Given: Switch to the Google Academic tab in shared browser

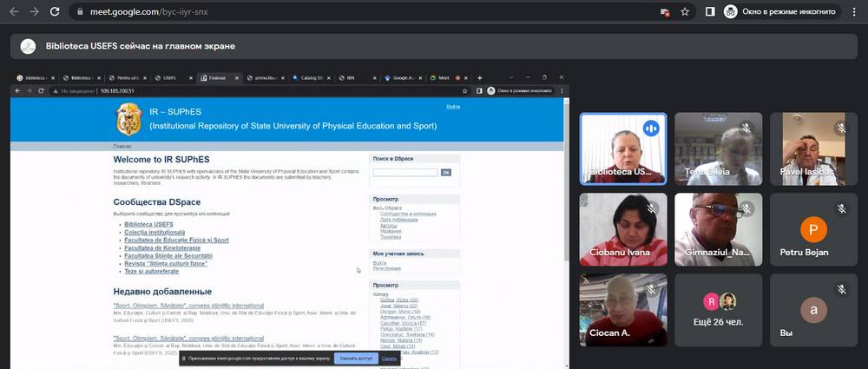Looking at the screenshot, I should pos(403,78).
